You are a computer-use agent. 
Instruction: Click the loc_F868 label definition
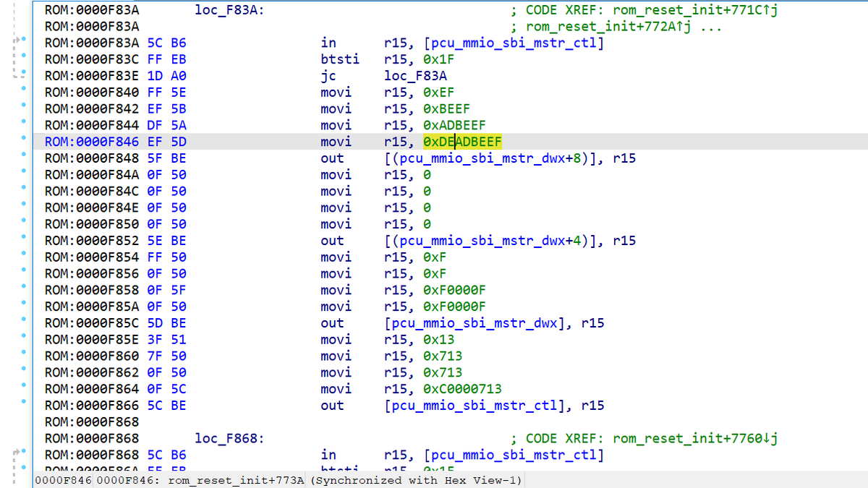(x=229, y=438)
